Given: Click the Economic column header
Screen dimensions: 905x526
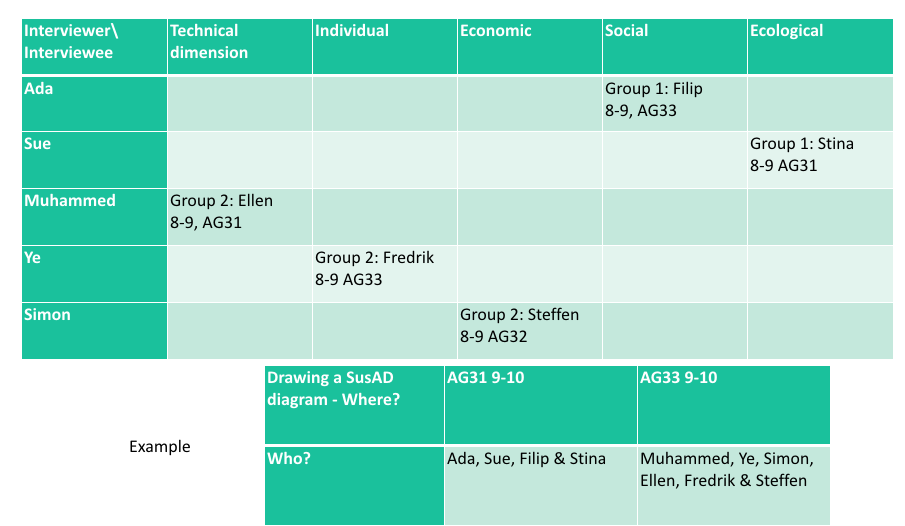Looking at the screenshot, I should [x=530, y=46].
